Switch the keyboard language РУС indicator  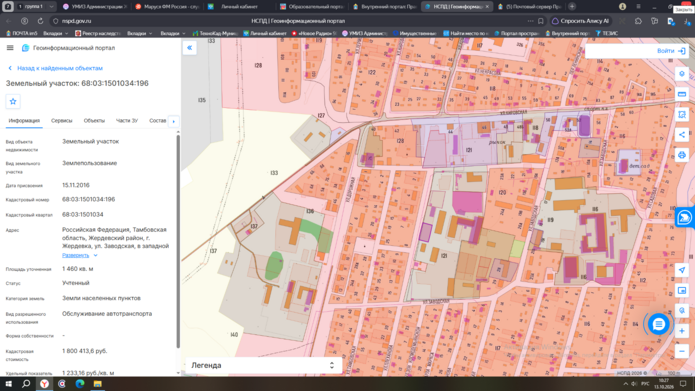coord(645,384)
